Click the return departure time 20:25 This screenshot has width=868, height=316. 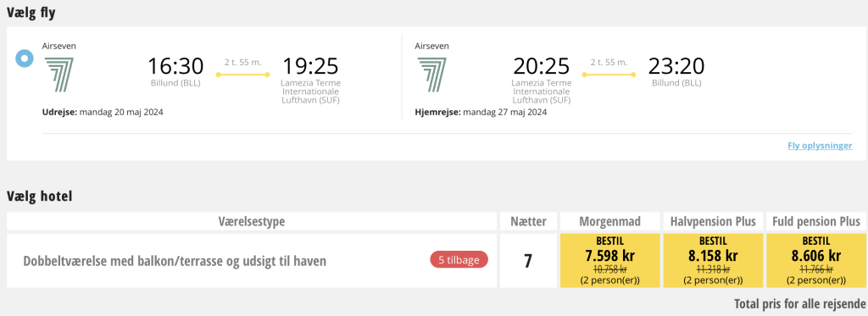coord(542,66)
